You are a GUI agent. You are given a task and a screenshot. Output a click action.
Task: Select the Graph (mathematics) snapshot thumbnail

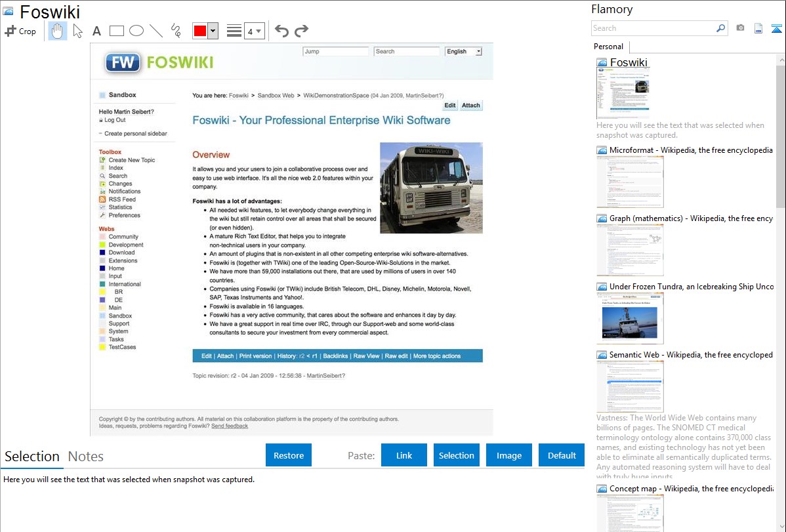pyautogui.click(x=630, y=250)
